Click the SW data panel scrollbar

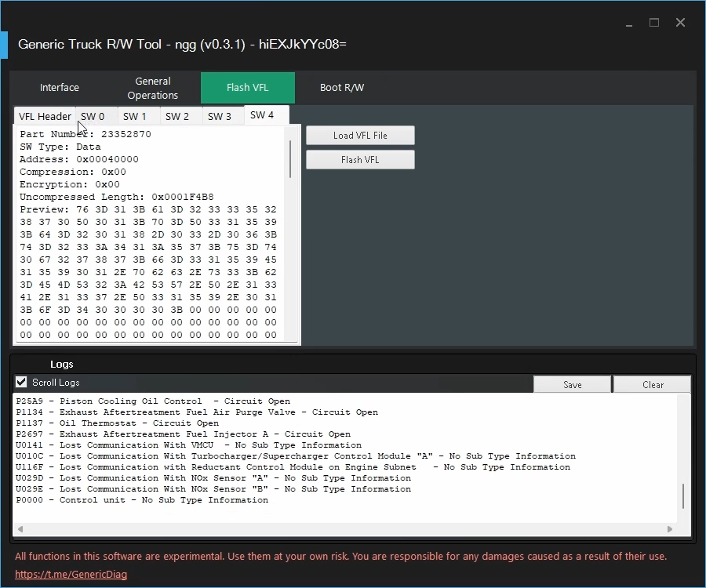point(290,160)
